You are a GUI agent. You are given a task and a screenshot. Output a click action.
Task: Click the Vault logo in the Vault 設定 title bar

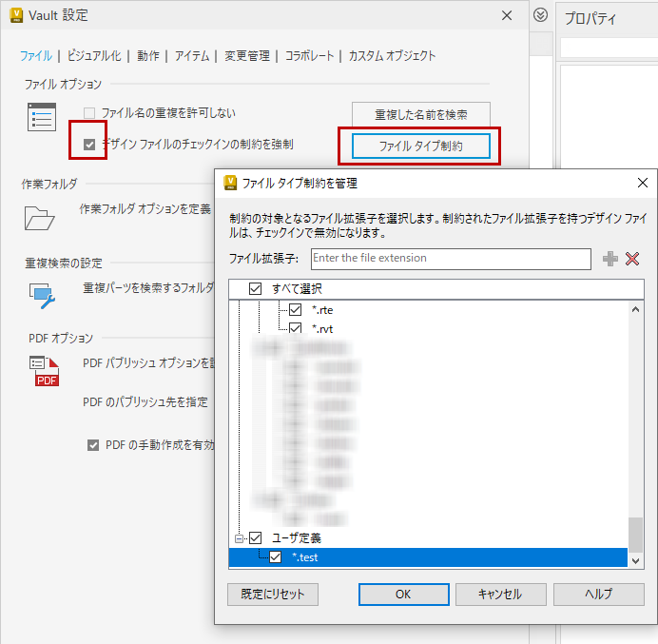coord(16,15)
